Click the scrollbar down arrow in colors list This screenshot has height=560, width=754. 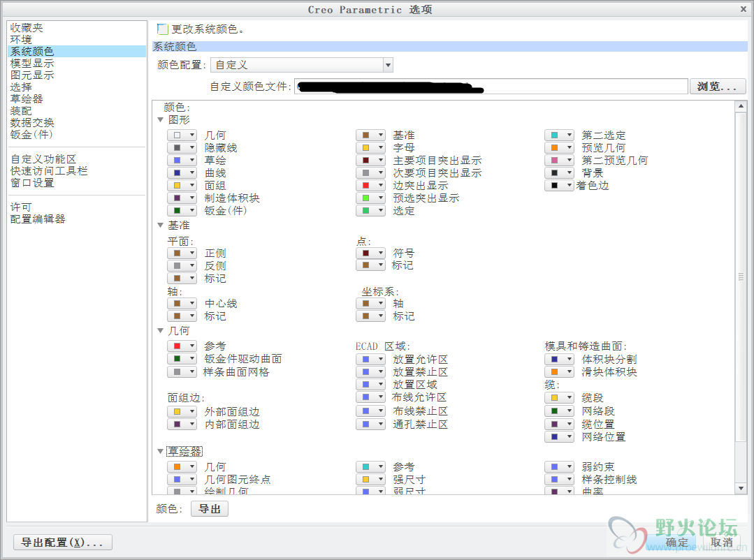pyautogui.click(x=741, y=488)
